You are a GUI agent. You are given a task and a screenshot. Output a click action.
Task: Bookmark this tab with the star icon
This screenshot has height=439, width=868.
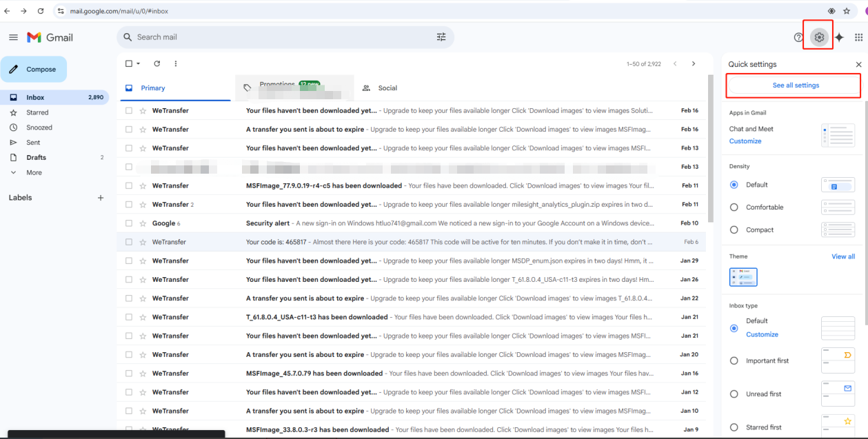[847, 11]
